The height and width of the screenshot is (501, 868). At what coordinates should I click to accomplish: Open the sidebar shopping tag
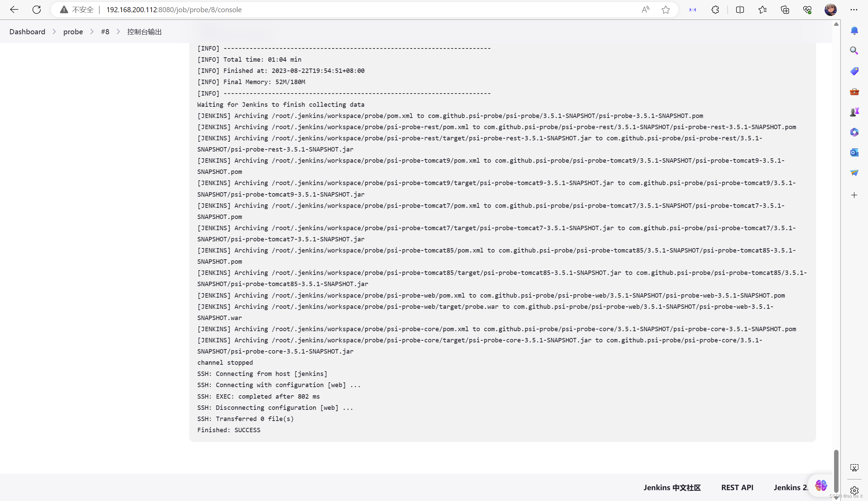point(854,71)
